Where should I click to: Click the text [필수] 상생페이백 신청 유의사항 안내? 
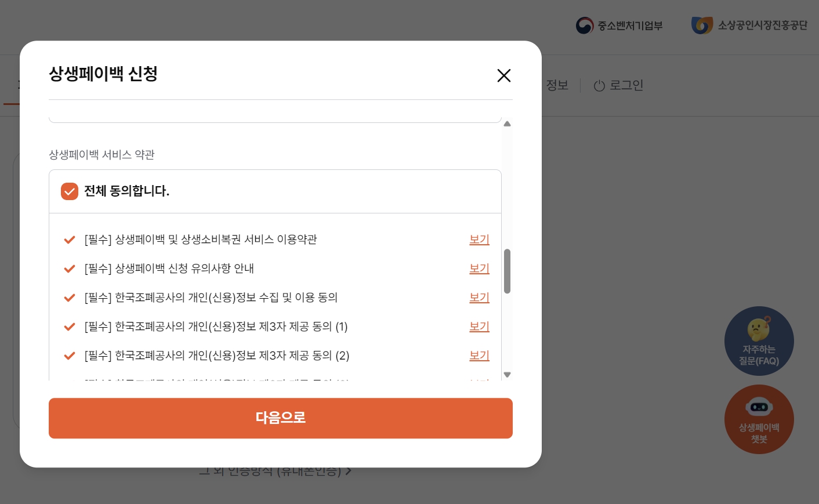click(169, 269)
